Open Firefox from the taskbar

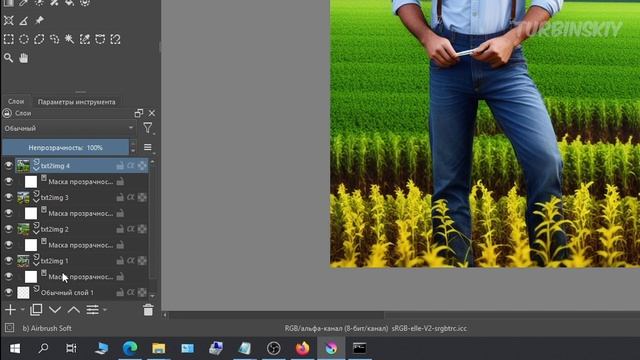302,348
